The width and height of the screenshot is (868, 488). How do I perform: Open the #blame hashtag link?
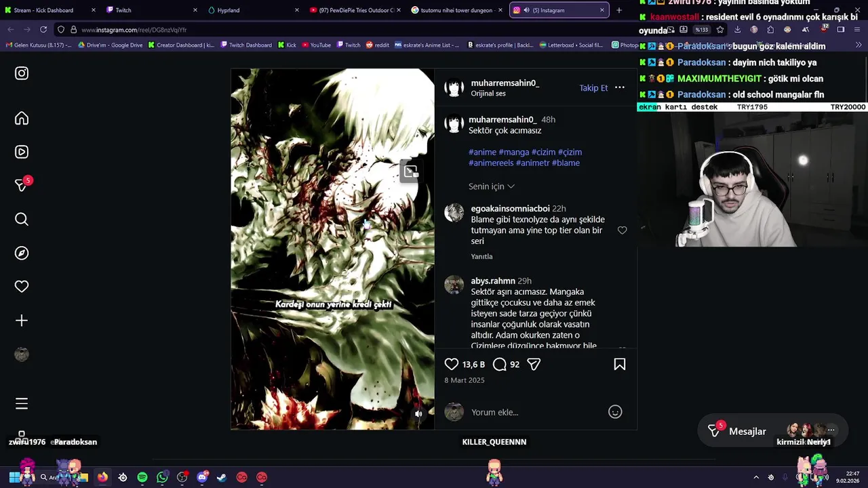pos(566,163)
